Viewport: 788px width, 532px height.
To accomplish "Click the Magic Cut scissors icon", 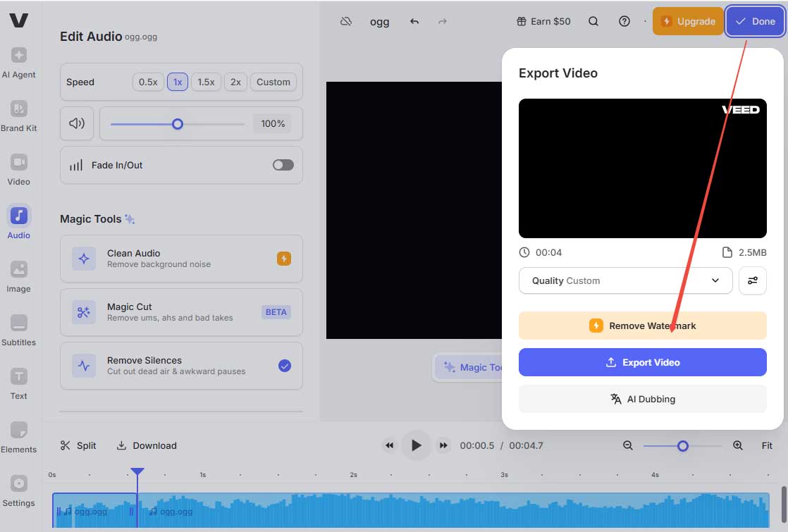I will (83, 312).
